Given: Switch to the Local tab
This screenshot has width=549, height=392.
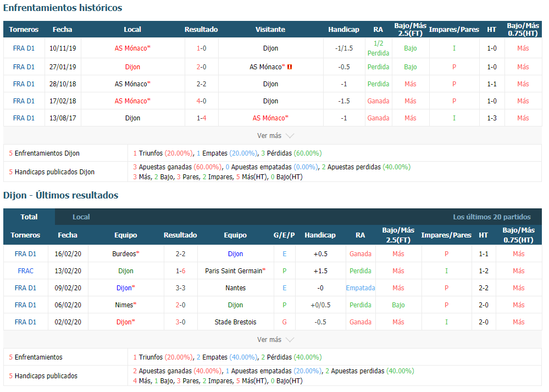Looking at the screenshot, I should [81, 217].
